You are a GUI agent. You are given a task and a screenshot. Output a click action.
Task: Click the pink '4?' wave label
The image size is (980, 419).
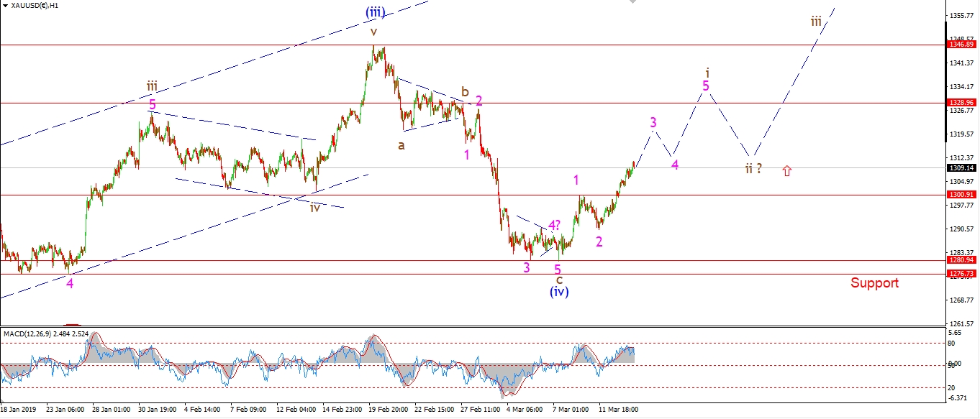(553, 225)
